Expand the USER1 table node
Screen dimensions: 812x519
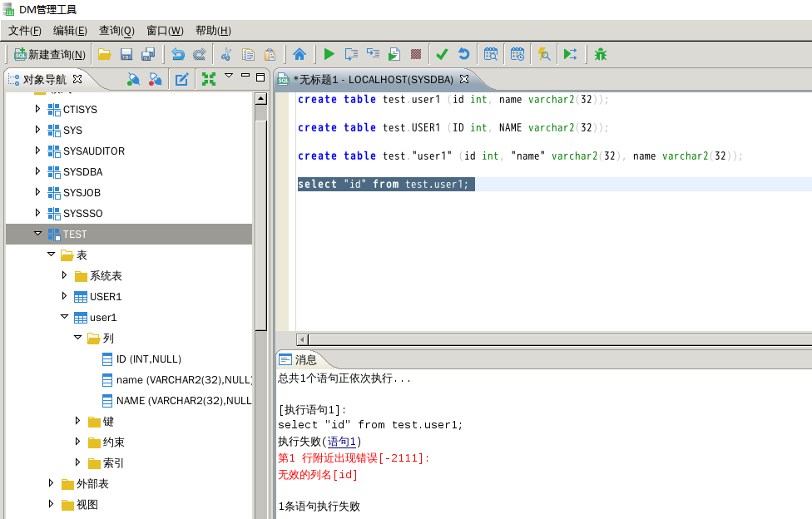64,296
